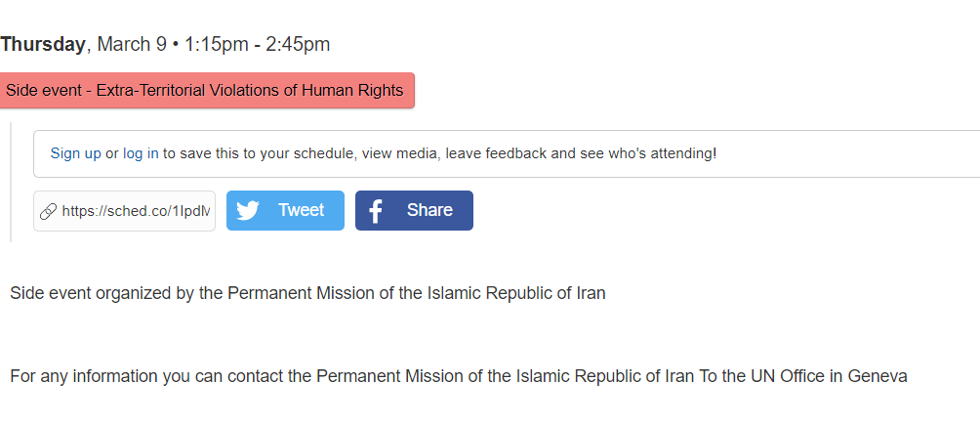The width and height of the screenshot is (980, 425).
Task: Click the March 9 date text
Action: click(132, 44)
